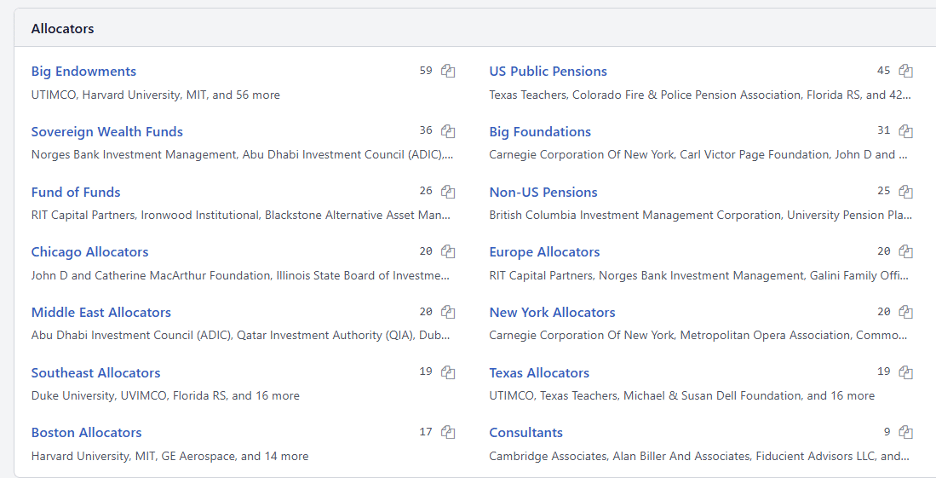936x478 pixels.
Task: Select the Consultants list link
Action: pos(526,432)
